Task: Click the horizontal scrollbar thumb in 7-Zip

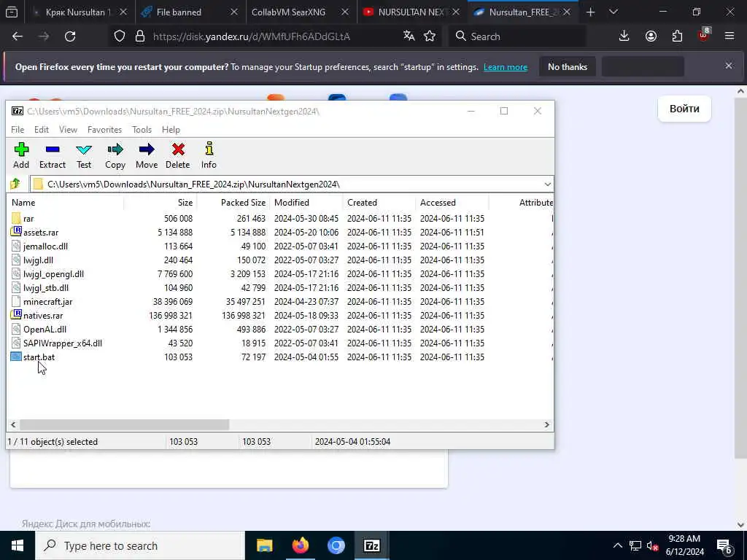Action: (x=124, y=424)
